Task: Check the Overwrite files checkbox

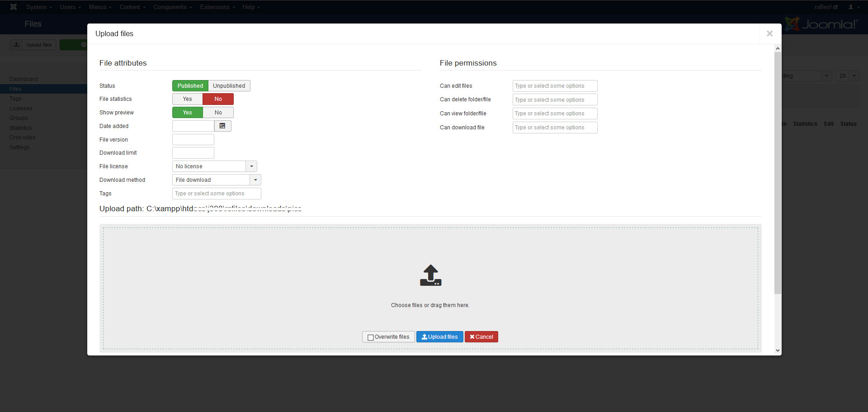Action: pyautogui.click(x=371, y=337)
